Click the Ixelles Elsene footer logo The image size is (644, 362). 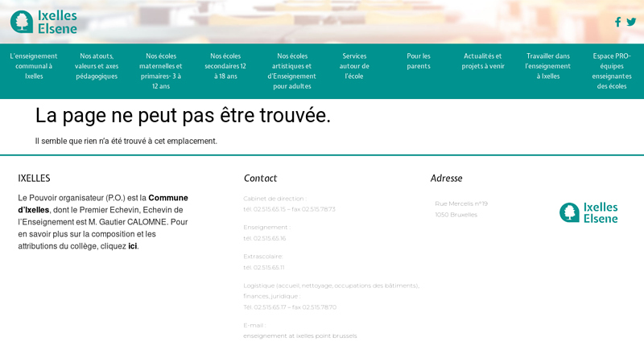pyautogui.click(x=588, y=212)
